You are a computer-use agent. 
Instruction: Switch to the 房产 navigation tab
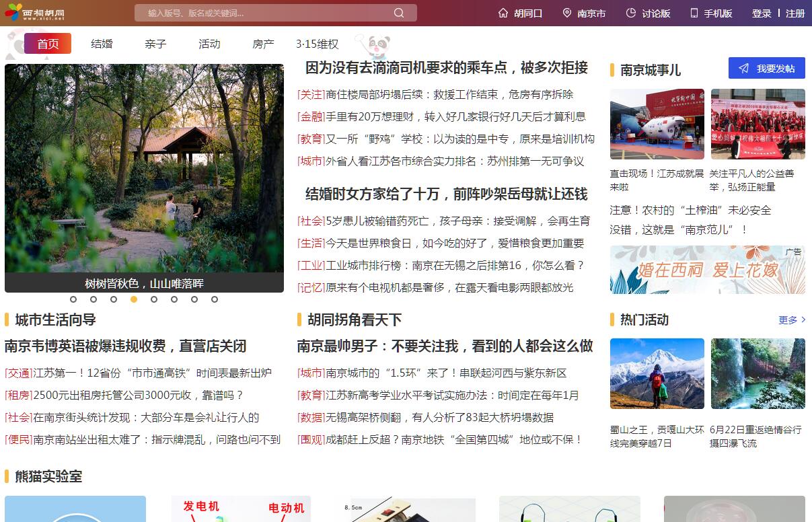(x=263, y=44)
